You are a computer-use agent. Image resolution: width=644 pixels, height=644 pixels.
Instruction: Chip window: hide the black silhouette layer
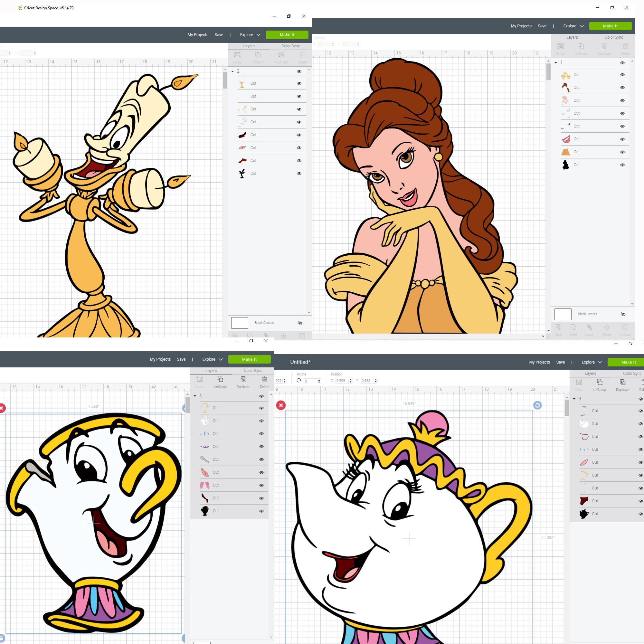click(x=261, y=511)
